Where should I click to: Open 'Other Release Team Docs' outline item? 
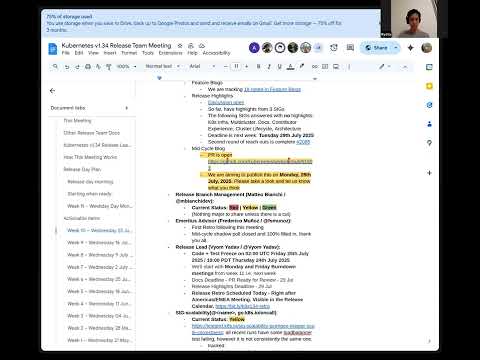coord(92,133)
